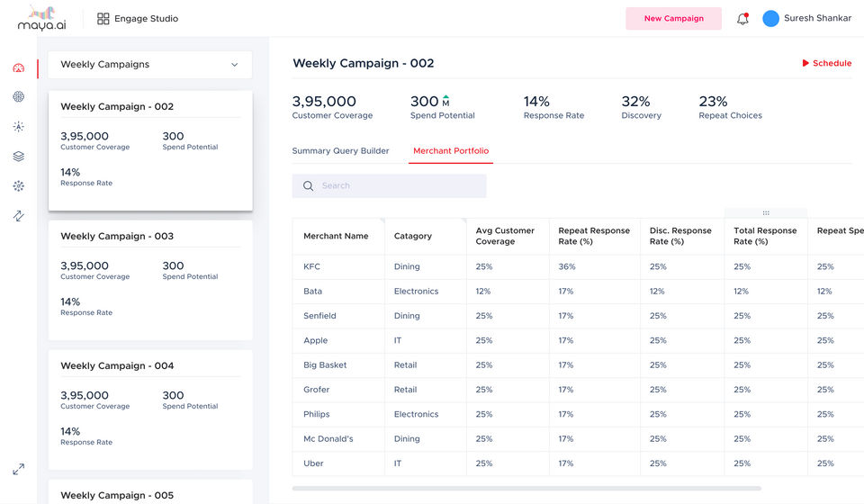Image resolution: width=864 pixels, height=504 pixels.
Task: Open the notification bell
Action: [x=742, y=19]
